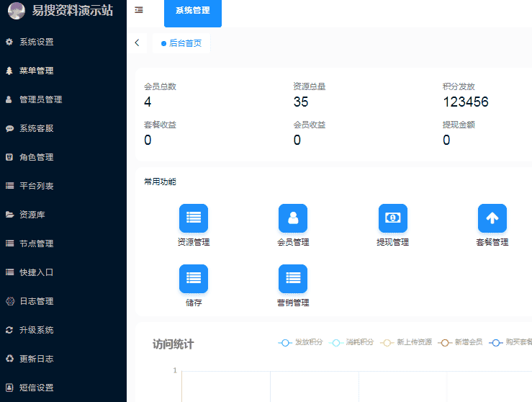Open 管理员管理 menu item
Image resolution: width=532 pixels, height=402 pixels.
pos(41,99)
